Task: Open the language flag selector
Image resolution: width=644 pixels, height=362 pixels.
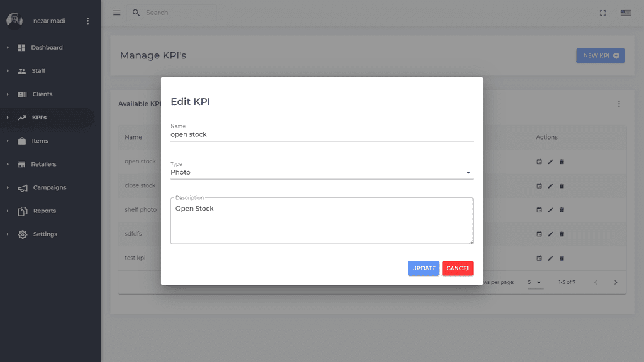Action: click(626, 13)
